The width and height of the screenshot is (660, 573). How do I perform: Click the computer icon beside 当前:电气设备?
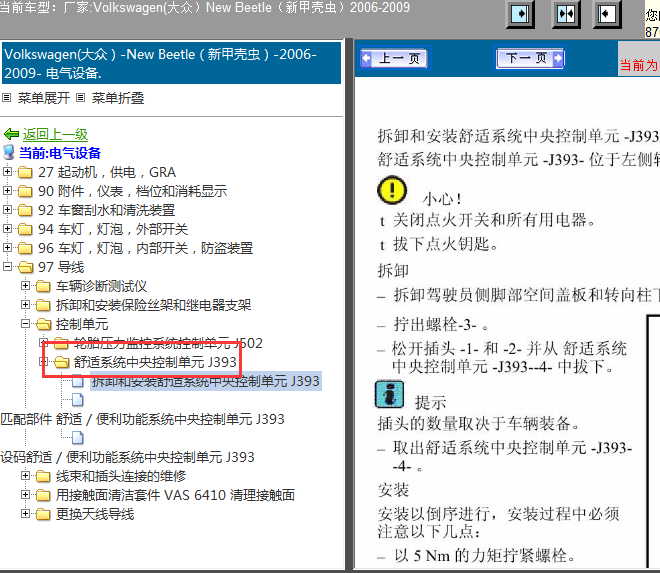(9, 152)
